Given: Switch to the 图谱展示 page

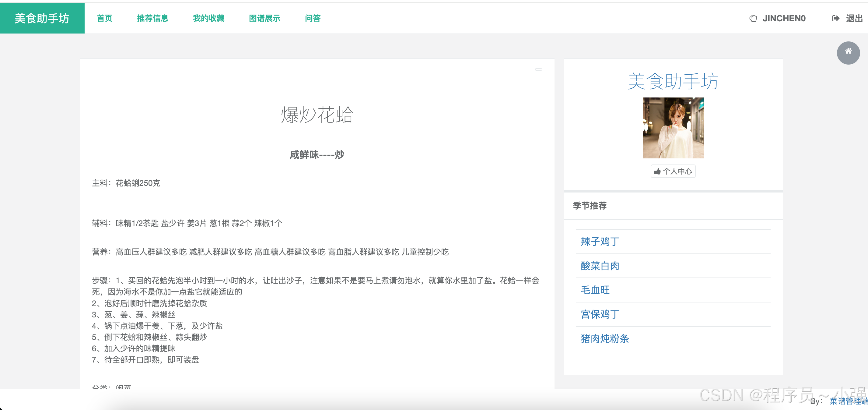Looking at the screenshot, I should 264,19.
